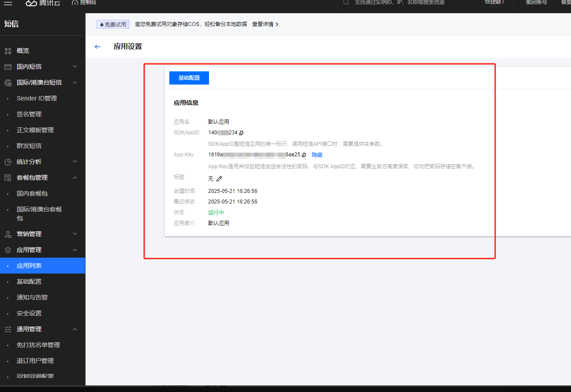Click the back arrow beside 应用设置

point(98,47)
